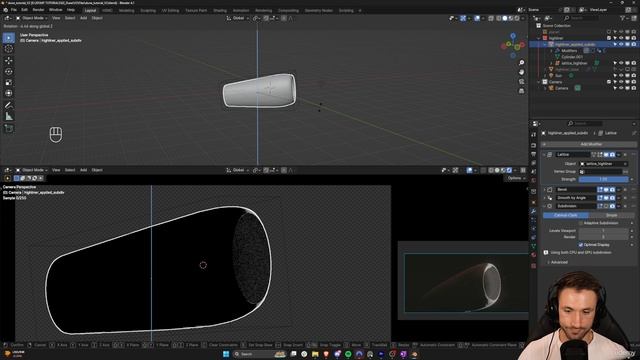Select the Rotate tool in left toolbar
Screen dimensions: 640x360
point(9,71)
